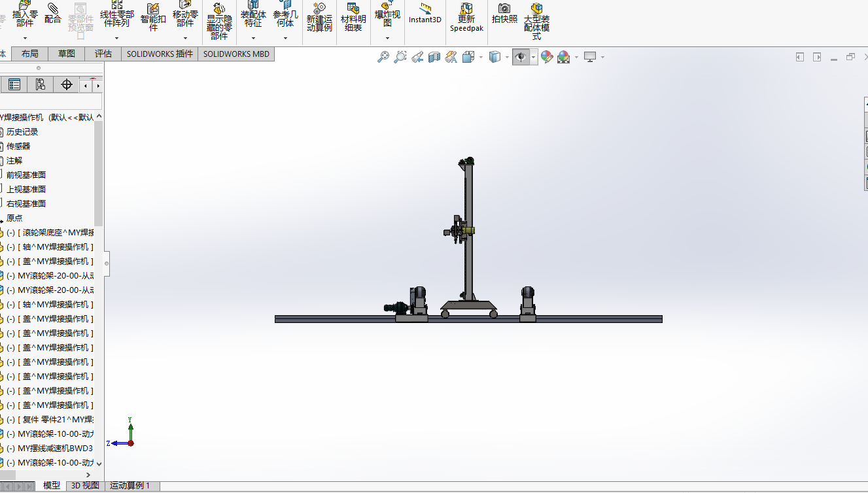Open the Linear Component Pattern (线性零部件阵列) tool
Screen dimensions: 868x493
pyautogui.click(x=116, y=14)
